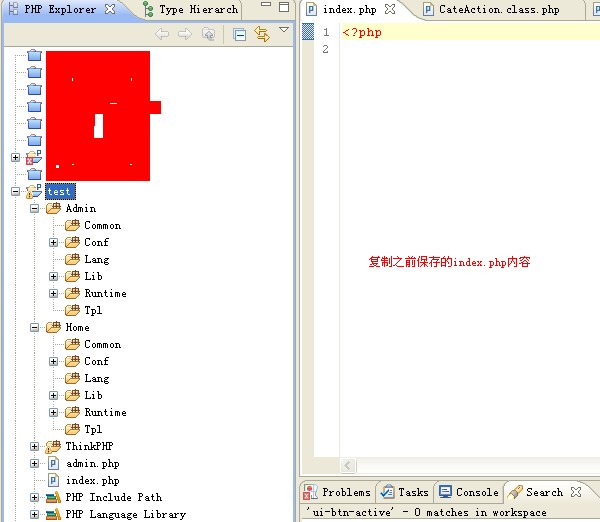Screen dimensions: 600x522
Task: Click the Back navigation arrow in PHP Explorer toolbar
Action: tap(162, 34)
